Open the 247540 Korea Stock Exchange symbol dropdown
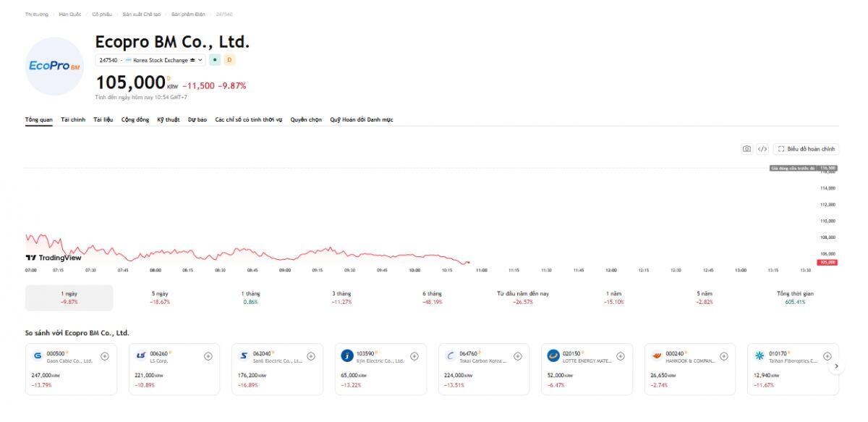868x422 pixels. pyautogui.click(x=151, y=60)
